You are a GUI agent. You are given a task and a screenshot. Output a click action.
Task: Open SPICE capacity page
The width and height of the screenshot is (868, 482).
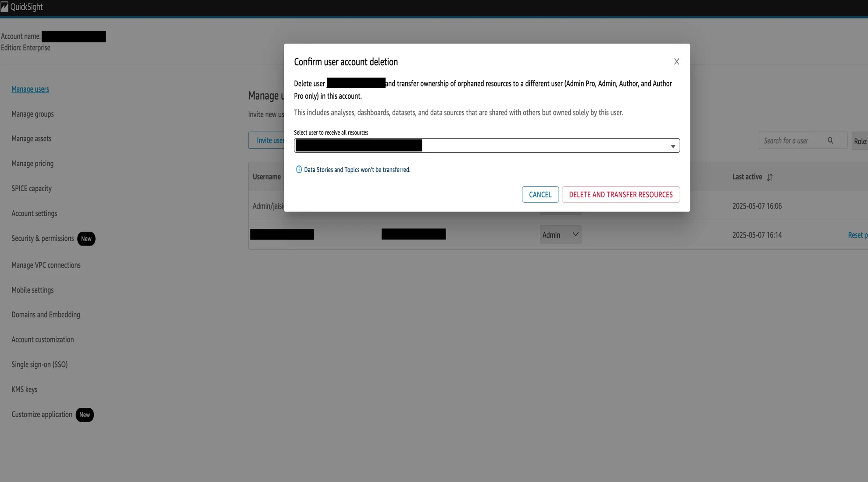[32, 189]
